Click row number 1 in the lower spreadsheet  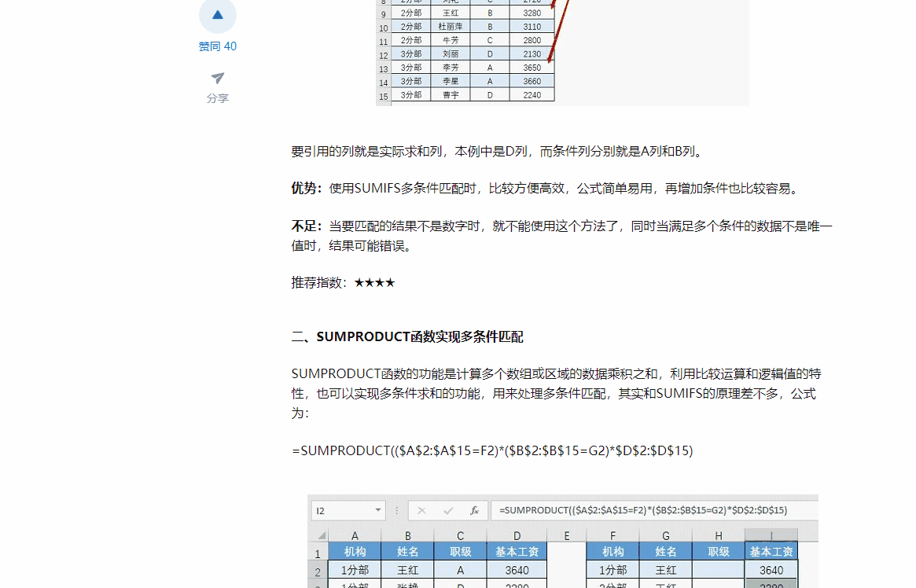[x=318, y=551]
